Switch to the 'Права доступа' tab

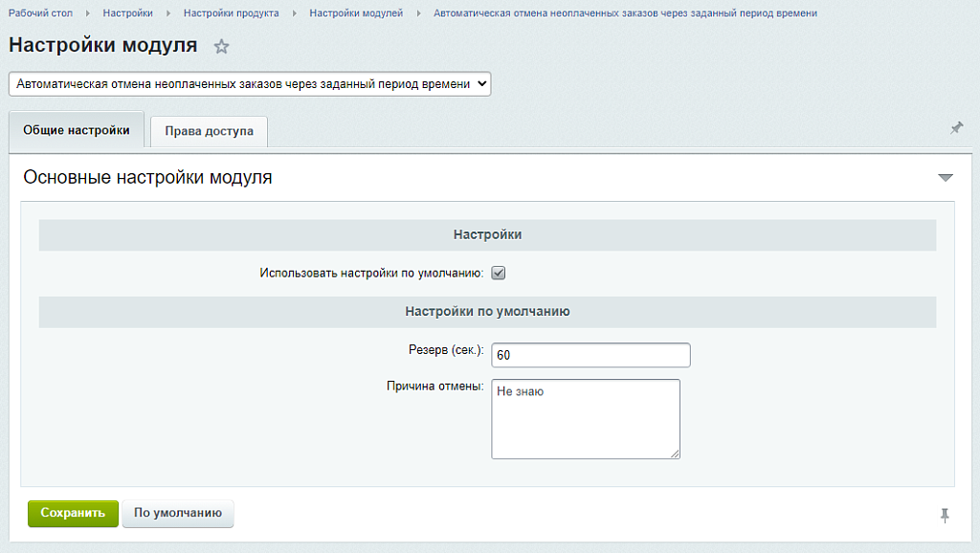tap(209, 131)
